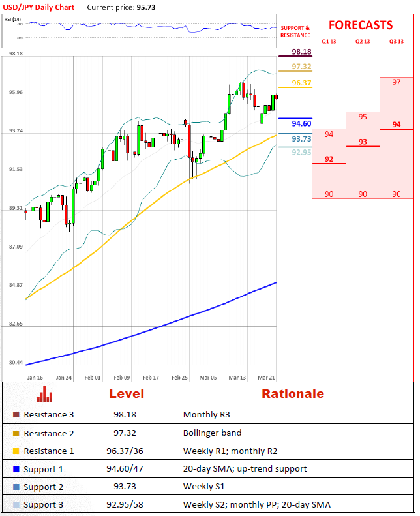Click the 84.87 price axis label

coord(16,285)
